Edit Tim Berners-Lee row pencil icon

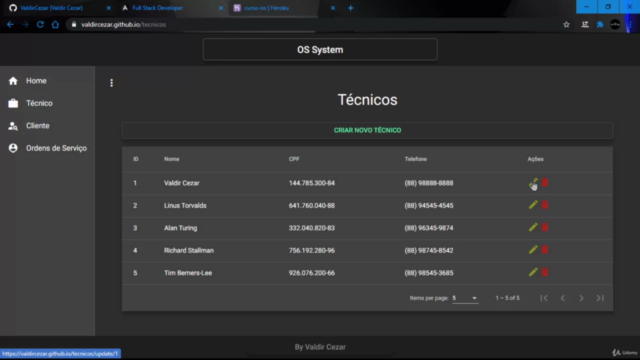coord(533,272)
